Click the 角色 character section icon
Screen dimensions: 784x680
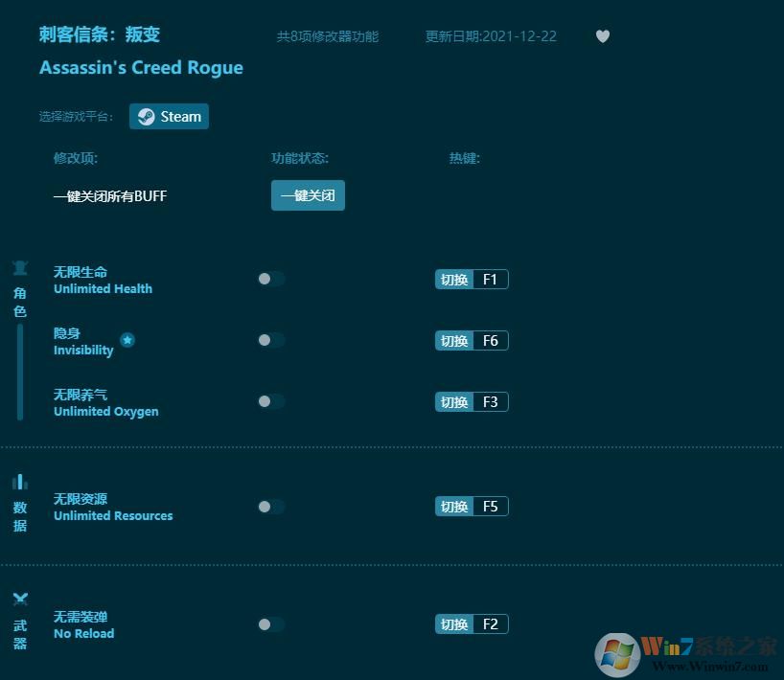click(x=20, y=267)
